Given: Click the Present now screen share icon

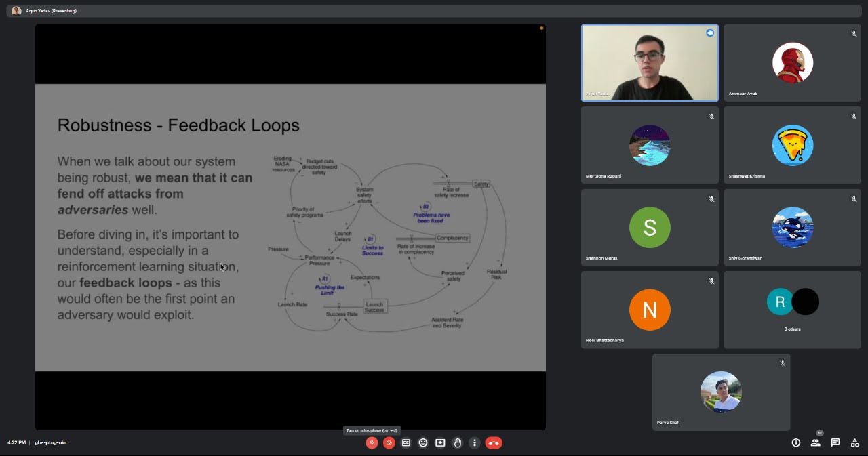Looking at the screenshot, I should point(440,442).
